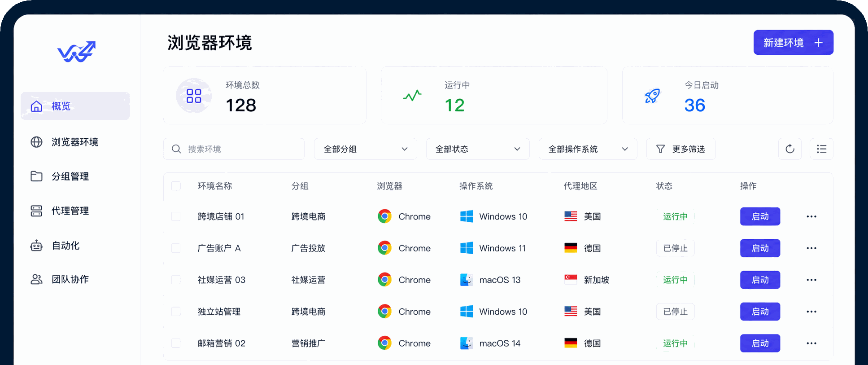Click the refresh icon button
The image size is (868, 365).
(790, 149)
